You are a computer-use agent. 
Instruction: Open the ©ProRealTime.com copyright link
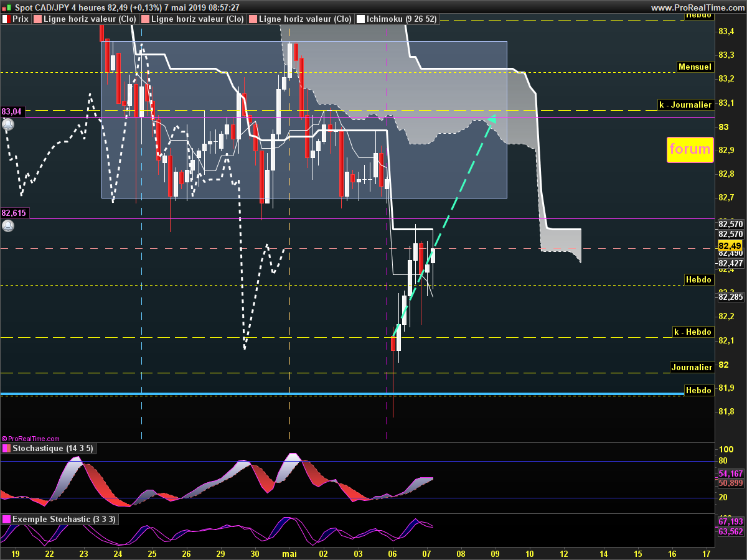pyautogui.click(x=31, y=439)
